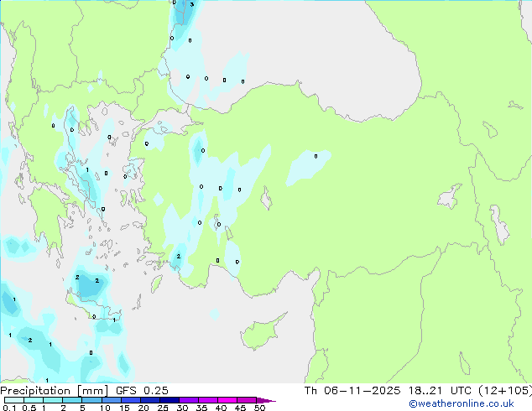Select the 1 to 2 mm legend color

click(x=53, y=400)
